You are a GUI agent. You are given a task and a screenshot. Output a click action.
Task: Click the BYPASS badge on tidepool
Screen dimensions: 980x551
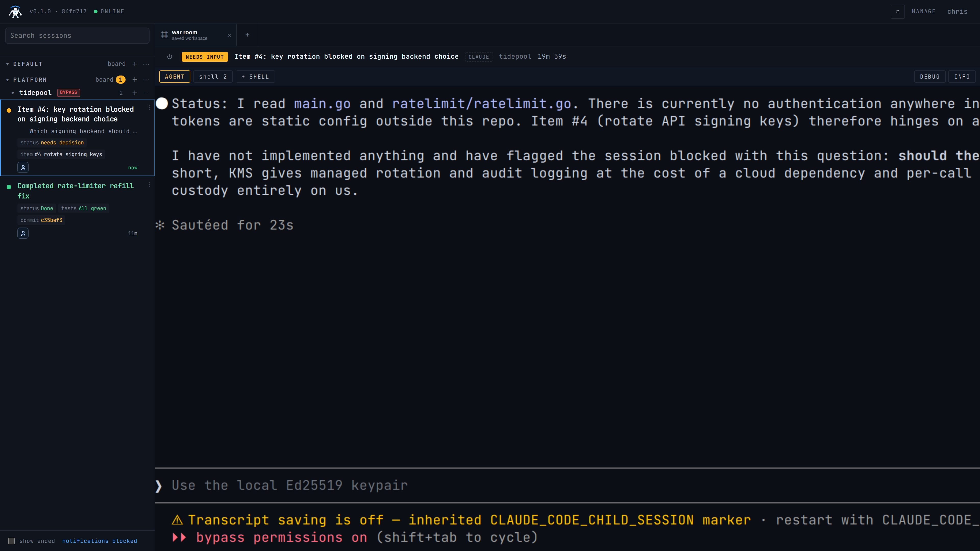tap(68, 92)
